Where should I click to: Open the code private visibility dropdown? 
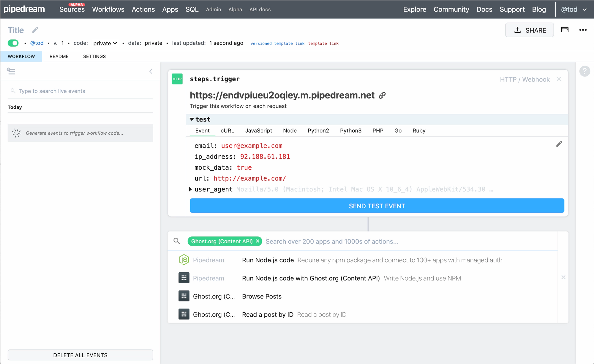(105, 43)
